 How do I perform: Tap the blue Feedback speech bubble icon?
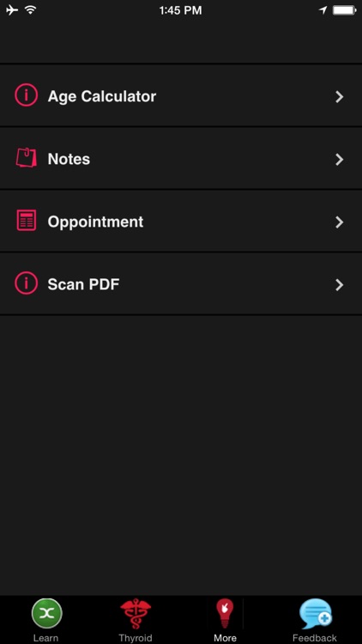pyautogui.click(x=315, y=614)
